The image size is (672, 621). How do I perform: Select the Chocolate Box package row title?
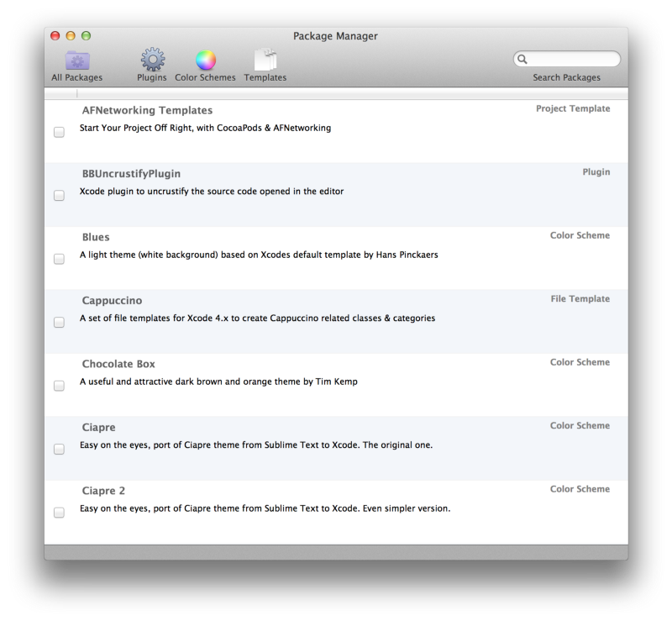(118, 364)
